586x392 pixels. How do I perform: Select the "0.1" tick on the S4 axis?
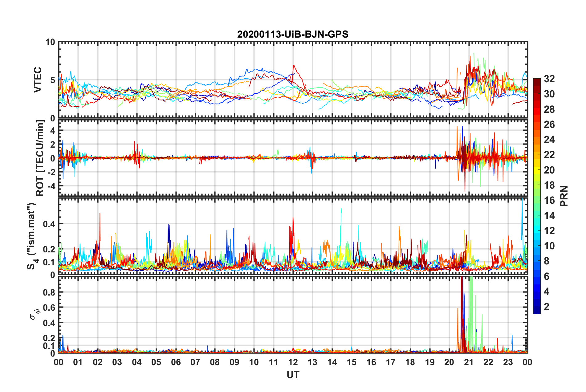pos(49,262)
